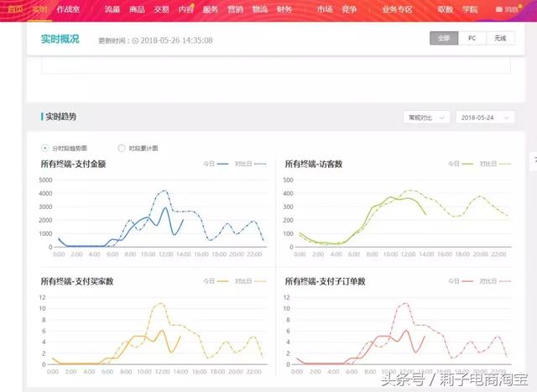The image size is (537, 392).
Task: Open the 取数 menu
Action: (446, 9)
